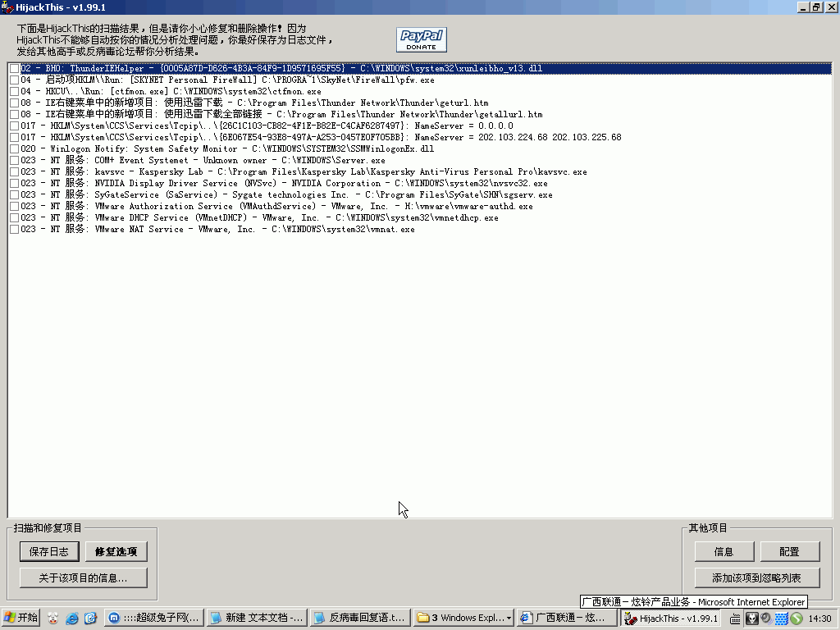
Task: Click the 保存日志 (Save log) button
Action: (49, 551)
